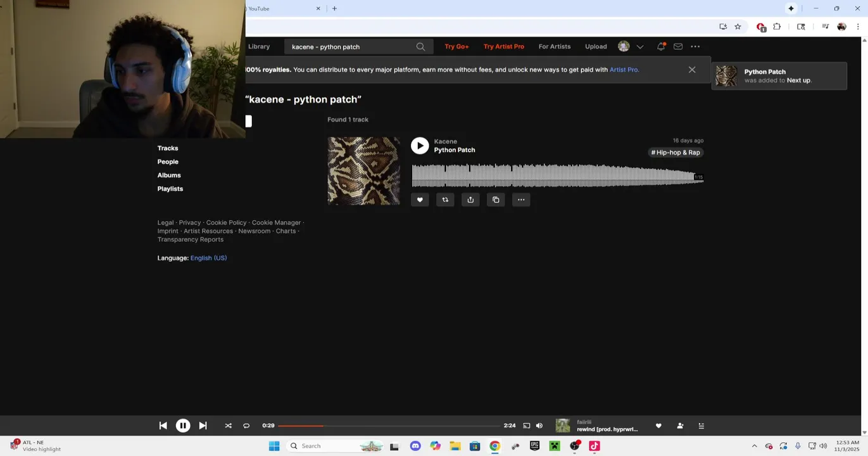Open the Next up queue
Viewport: 868px width, 456px height.
[x=701, y=426]
